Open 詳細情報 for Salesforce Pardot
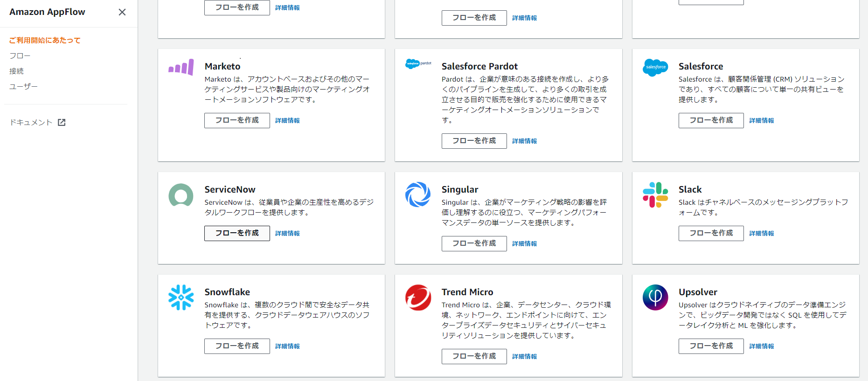868x381 pixels. click(x=524, y=141)
